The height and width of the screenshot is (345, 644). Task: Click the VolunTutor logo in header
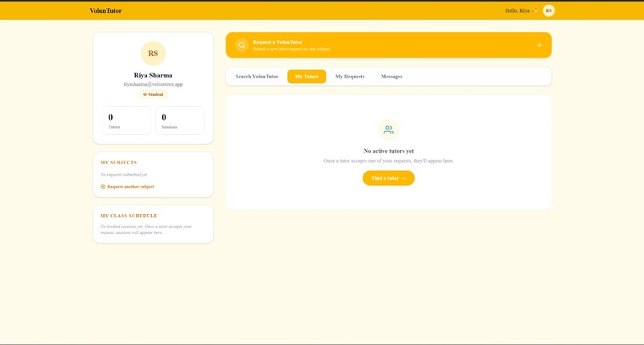(105, 10)
